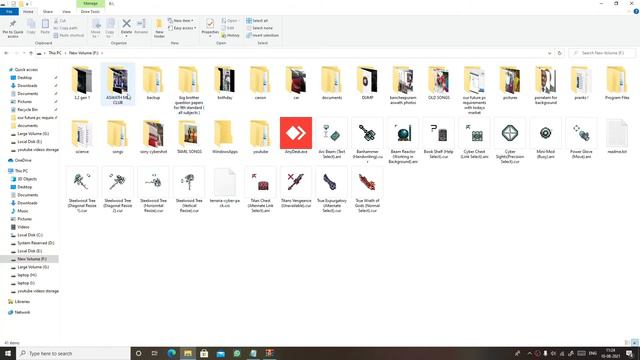Click the Up directory arrow
The image size is (640, 360).
31,53
